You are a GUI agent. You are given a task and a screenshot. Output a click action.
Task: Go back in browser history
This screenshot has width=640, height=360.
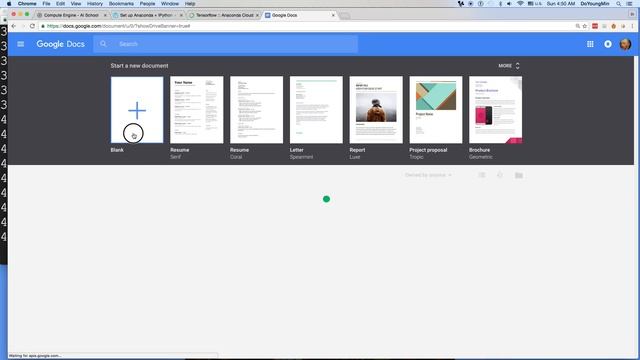(13, 26)
